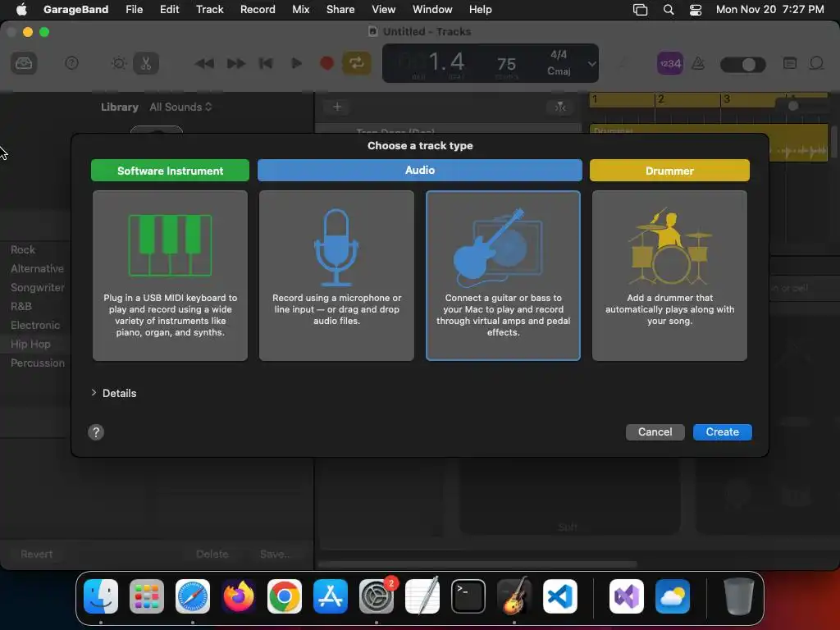This screenshot has width=840, height=630.
Task: Open the Track menu
Action: tap(209, 10)
